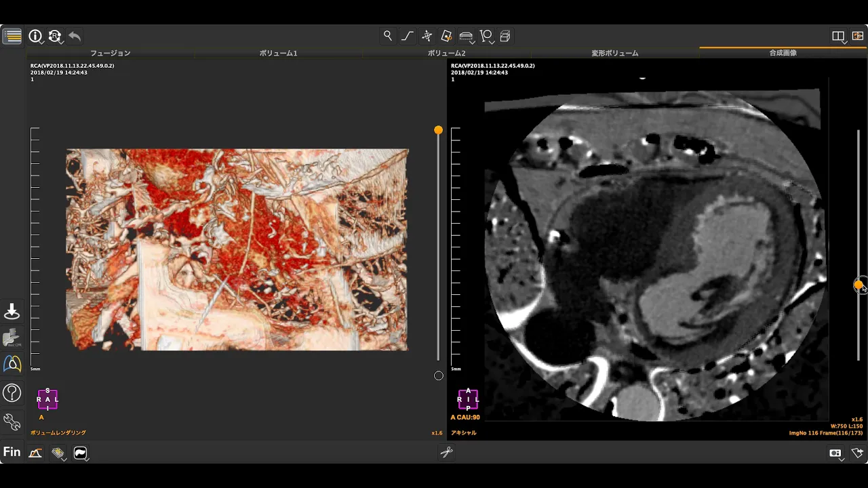
Task: Click the download/save arrow icon in sidebar
Action: [12, 312]
